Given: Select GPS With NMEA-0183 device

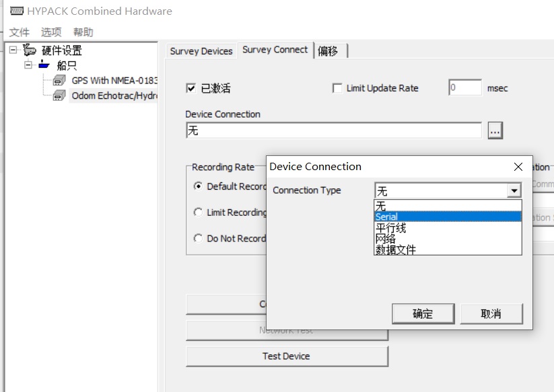Looking at the screenshot, I should [114, 81].
